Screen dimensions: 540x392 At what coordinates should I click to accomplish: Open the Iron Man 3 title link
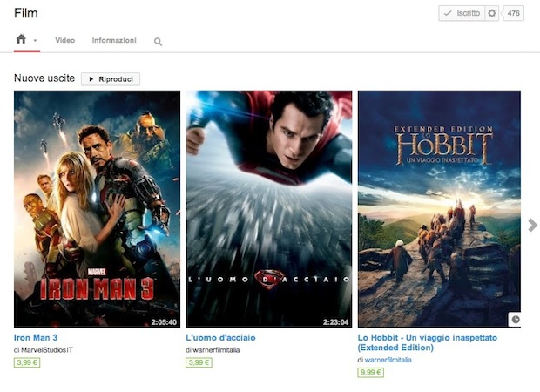click(36, 337)
